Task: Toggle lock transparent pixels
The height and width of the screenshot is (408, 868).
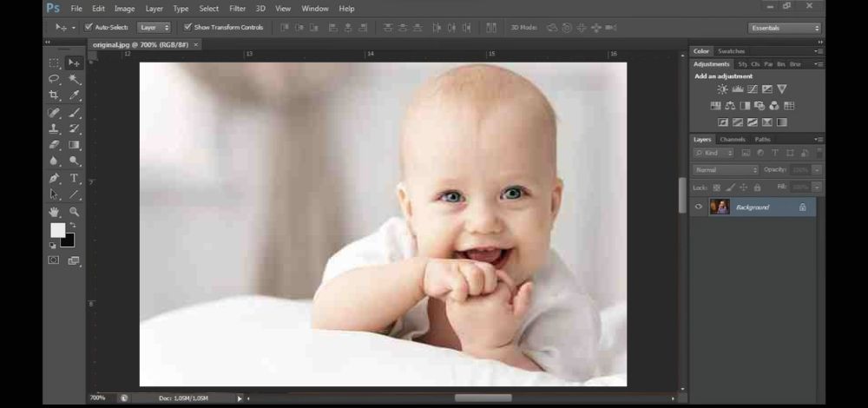Action: tap(716, 188)
